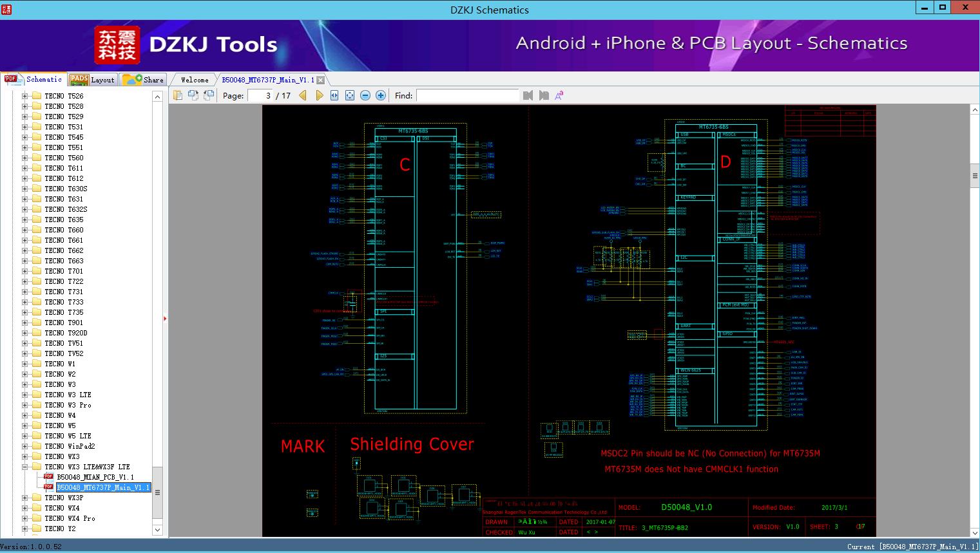Go to the next page arrow
The width and height of the screenshot is (980, 553).
(x=319, y=95)
